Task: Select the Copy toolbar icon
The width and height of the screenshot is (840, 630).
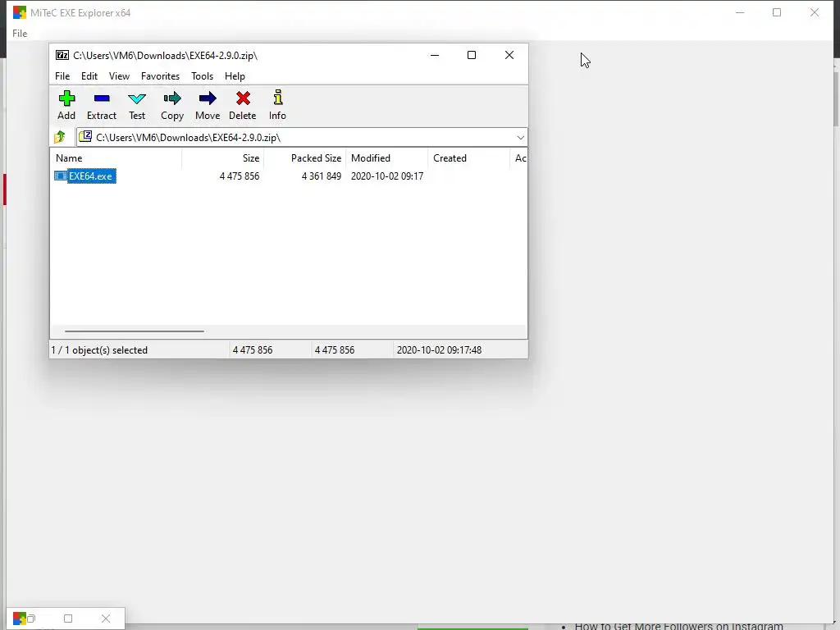Action: pos(172,106)
